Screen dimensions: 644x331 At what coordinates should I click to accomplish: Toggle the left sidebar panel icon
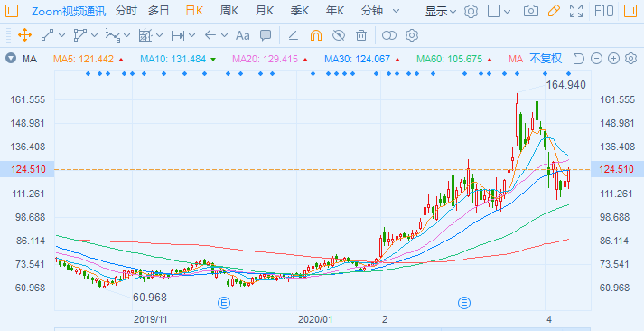click(x=12, y=11)
